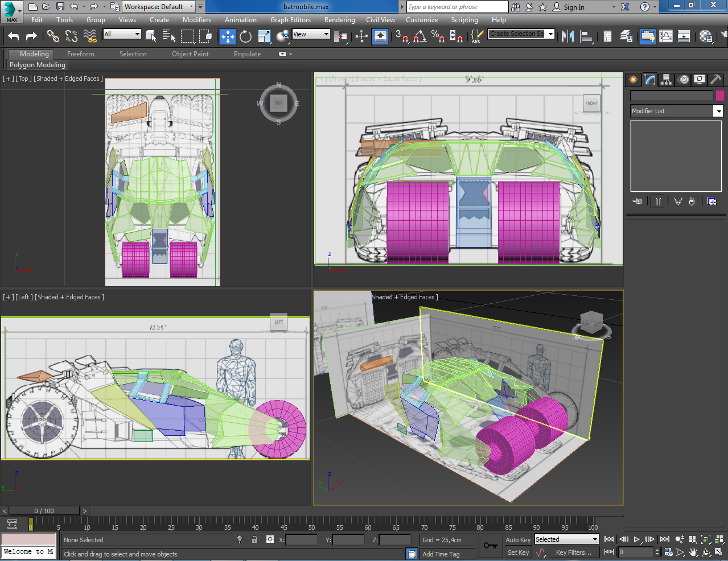Click the Open File folder icon

(46, 7)
